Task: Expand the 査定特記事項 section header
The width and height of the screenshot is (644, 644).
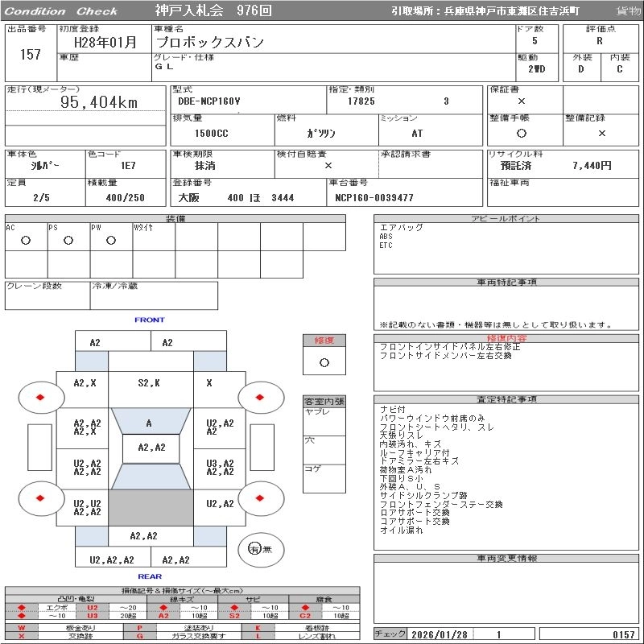Action: (506, 399)
